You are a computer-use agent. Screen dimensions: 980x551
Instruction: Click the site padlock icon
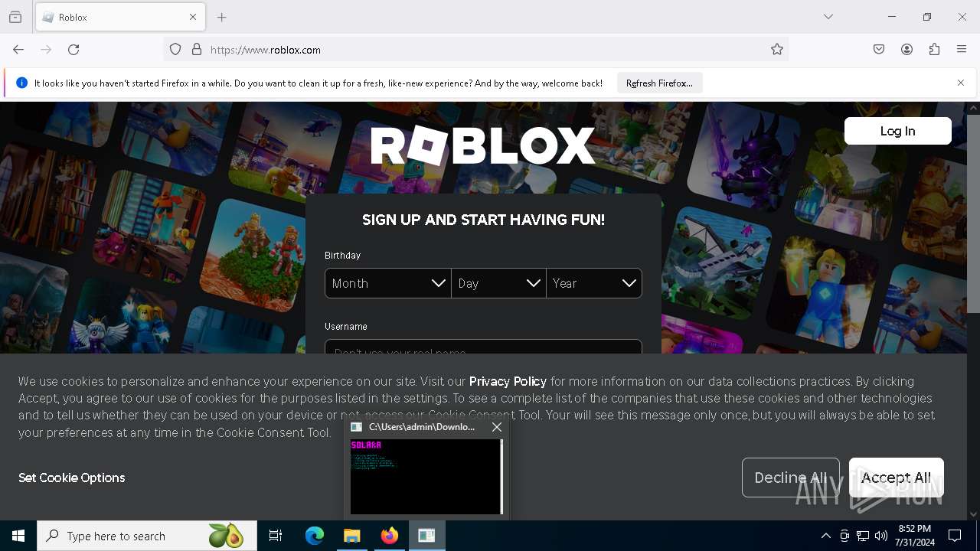pyautogui.click(x=197, y=50)
